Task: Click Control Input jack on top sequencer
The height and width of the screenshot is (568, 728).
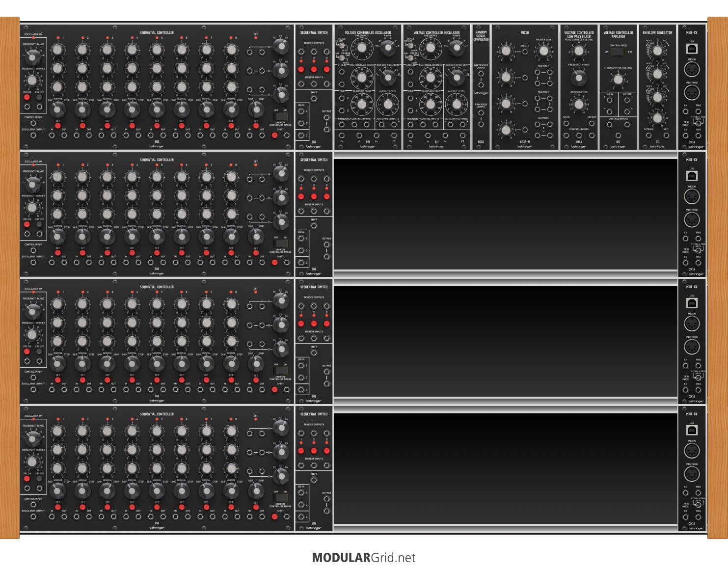Action: point(33,123)
